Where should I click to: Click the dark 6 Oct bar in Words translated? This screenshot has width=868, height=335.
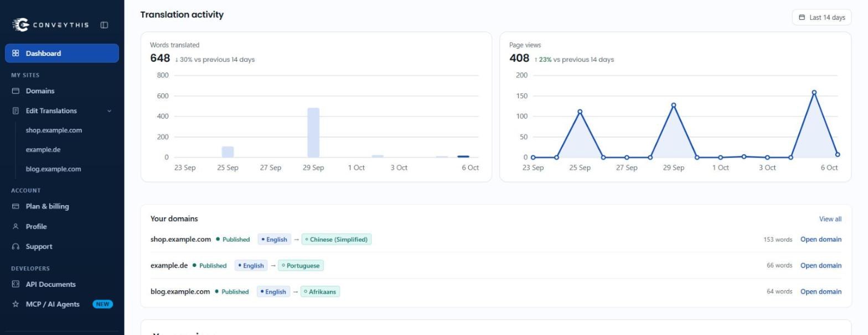[463, 156]
